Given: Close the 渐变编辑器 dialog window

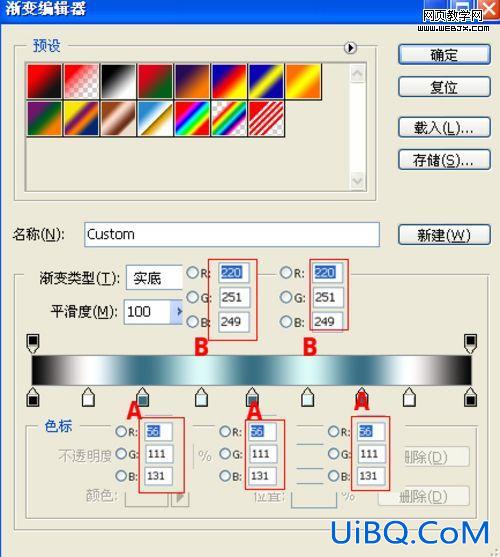Looking at the screenshot, I should [490, 9].
